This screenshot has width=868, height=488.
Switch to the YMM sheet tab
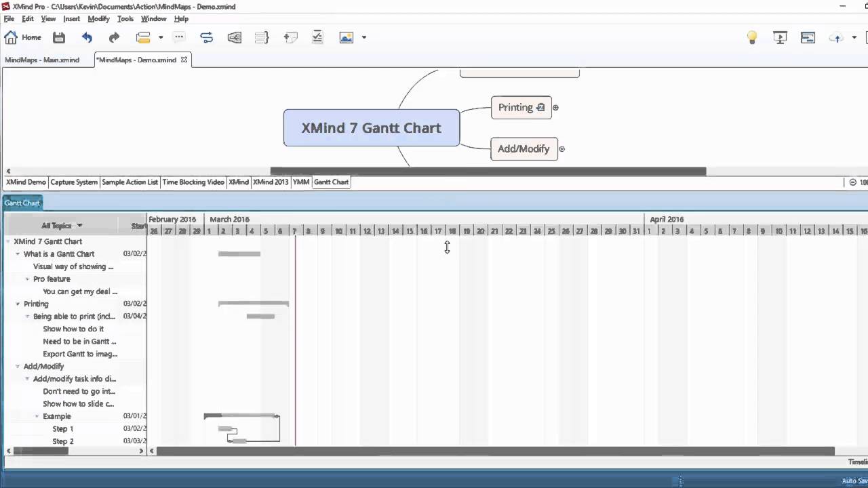tap(301, 182)
